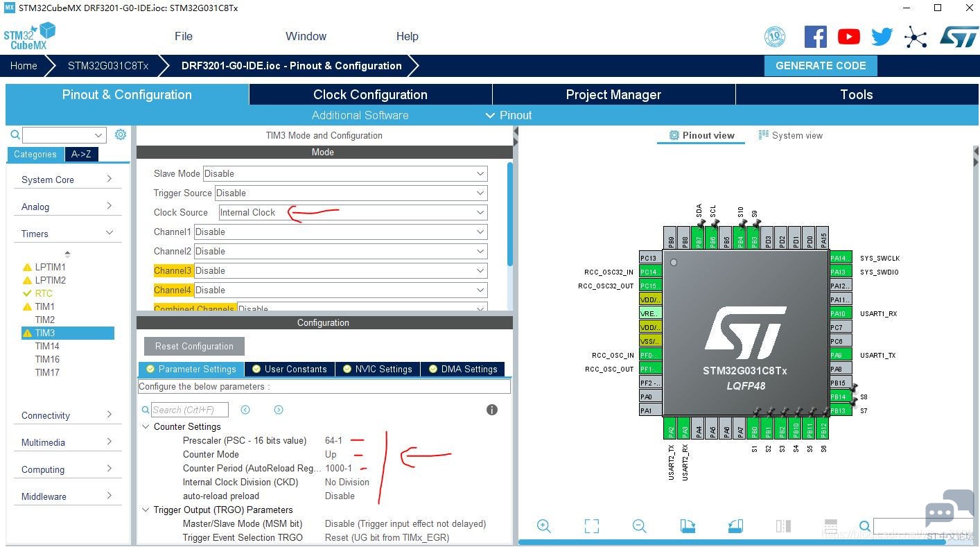This screenshot has height=547, width=980.
Task: Select TIM1 in the timers list
Action: [x=44, y=306]
